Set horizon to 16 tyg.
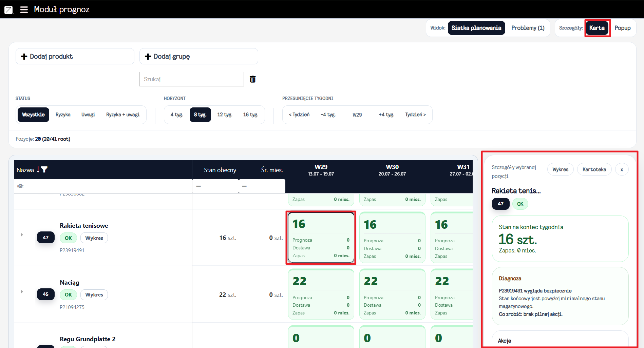644x348 pixels. pyautogui.click(x=250, y=115)
